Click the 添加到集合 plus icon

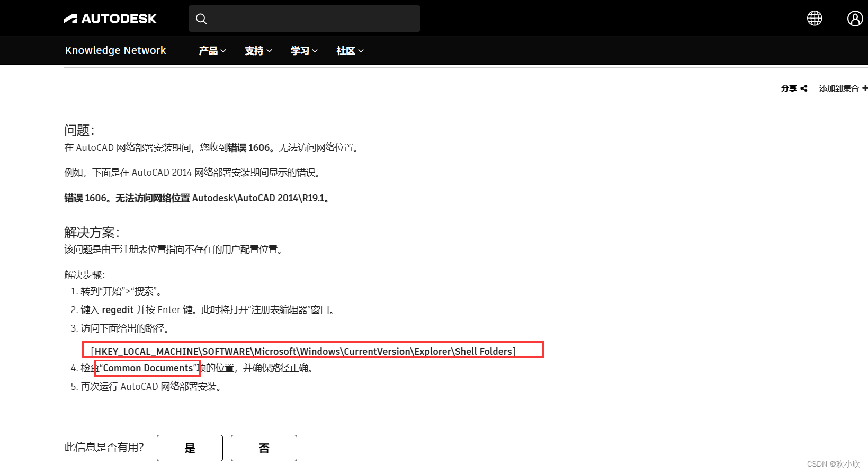pos(864,88)
